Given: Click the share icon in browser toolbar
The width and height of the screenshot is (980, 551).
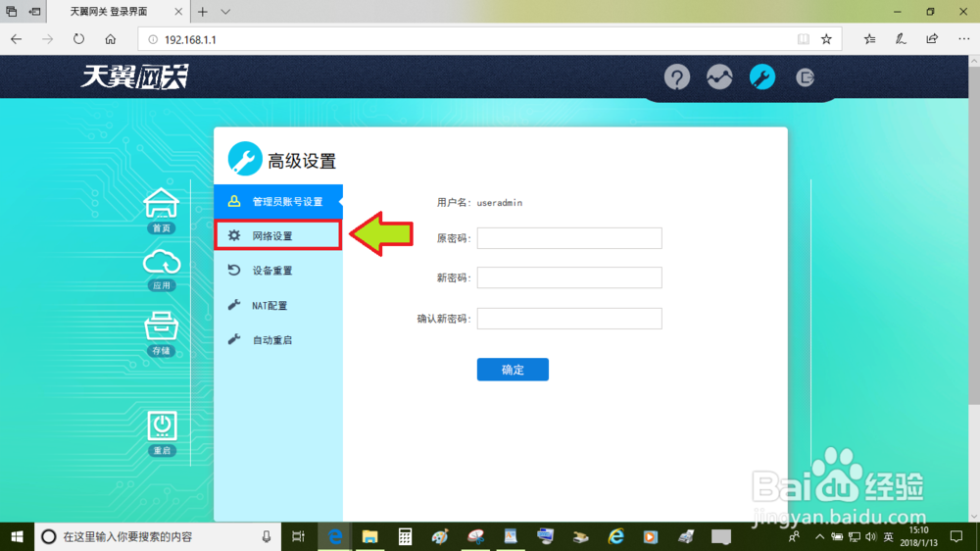Looking at the screenshot, I should click(x=932, y=39).
